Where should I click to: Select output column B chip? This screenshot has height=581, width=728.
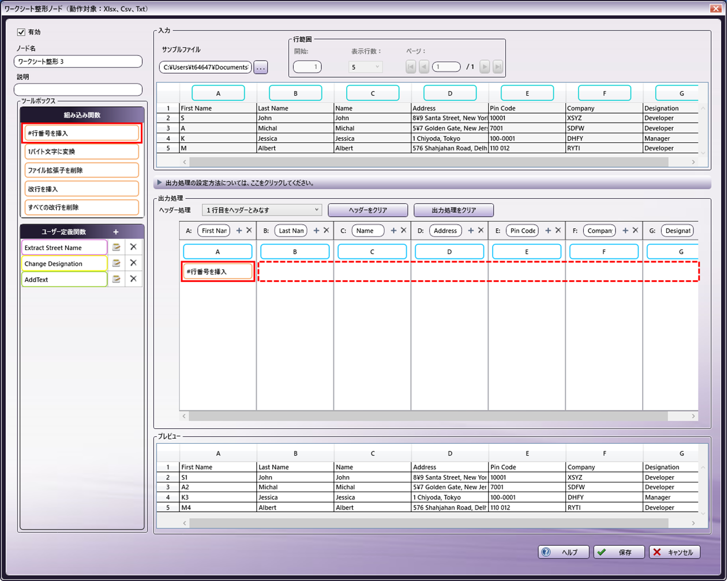pyautogui.click(x=295, y=252)
